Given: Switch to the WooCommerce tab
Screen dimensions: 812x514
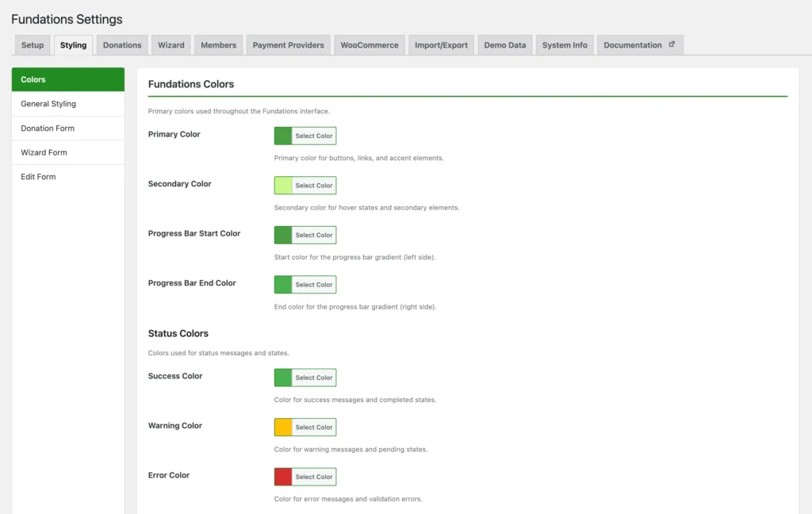Looking at the screenshot, I should pos(370,45).
